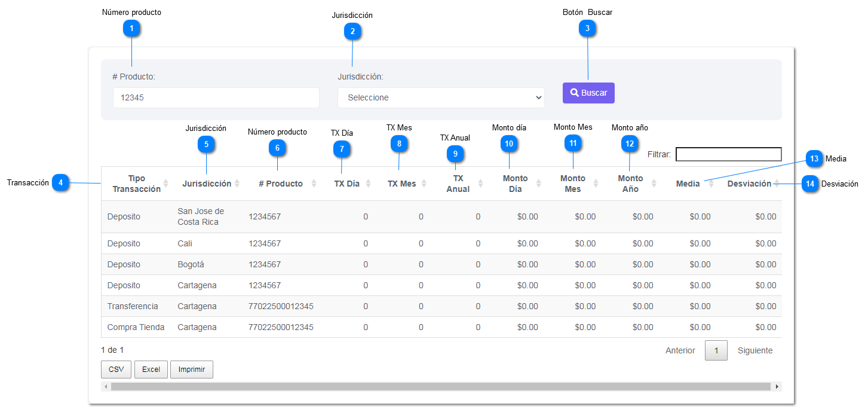Open the Jurisdicción Seleccione dropdown
Viewport: 868px width, 409px height.
click(x=441, y=97)
